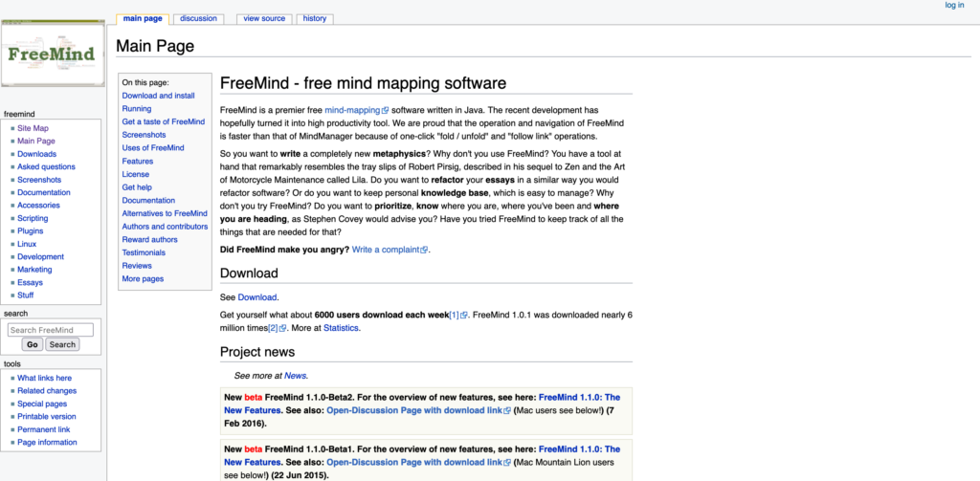Open the mind-mapping external link
Screen dimensions: 980x481
point(352,111)
